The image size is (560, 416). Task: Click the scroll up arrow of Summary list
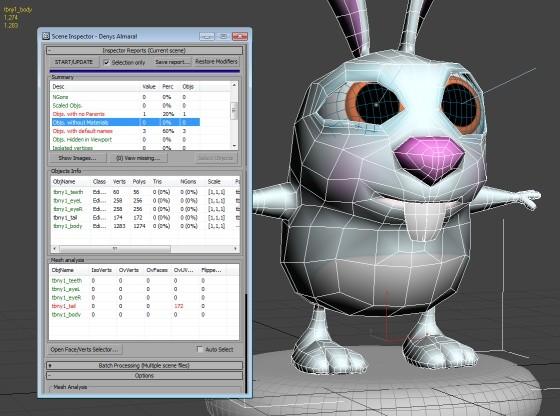234,85
